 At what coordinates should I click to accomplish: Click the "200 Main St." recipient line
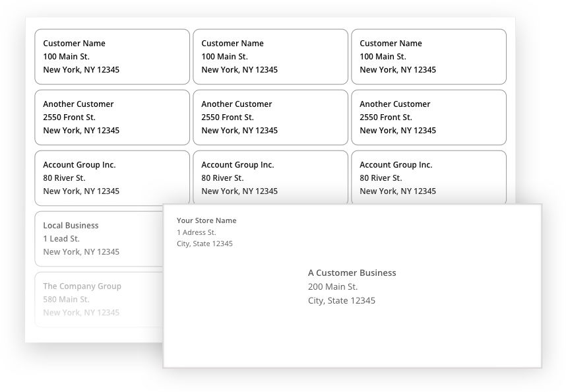[x=333, y=286]
